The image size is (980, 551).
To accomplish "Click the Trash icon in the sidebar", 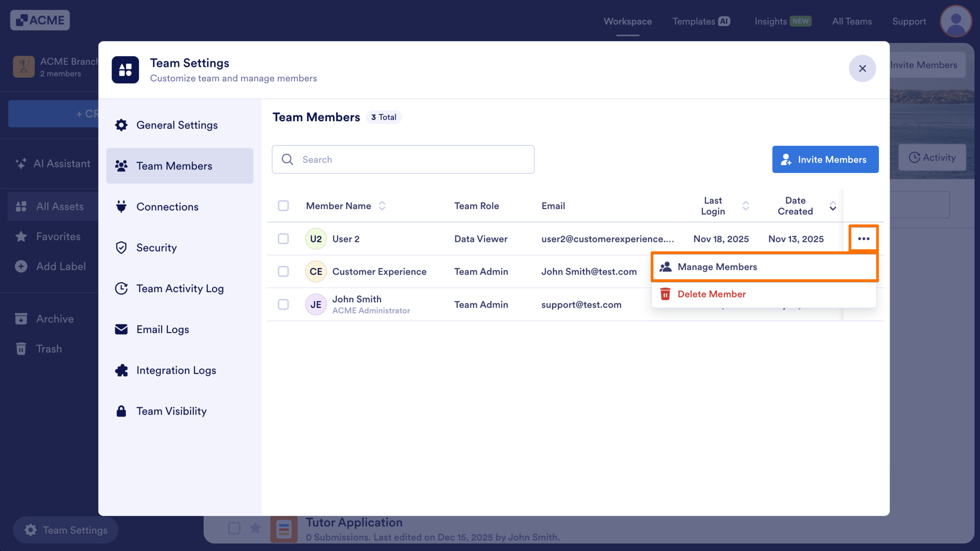I will (x=20, y=348).
